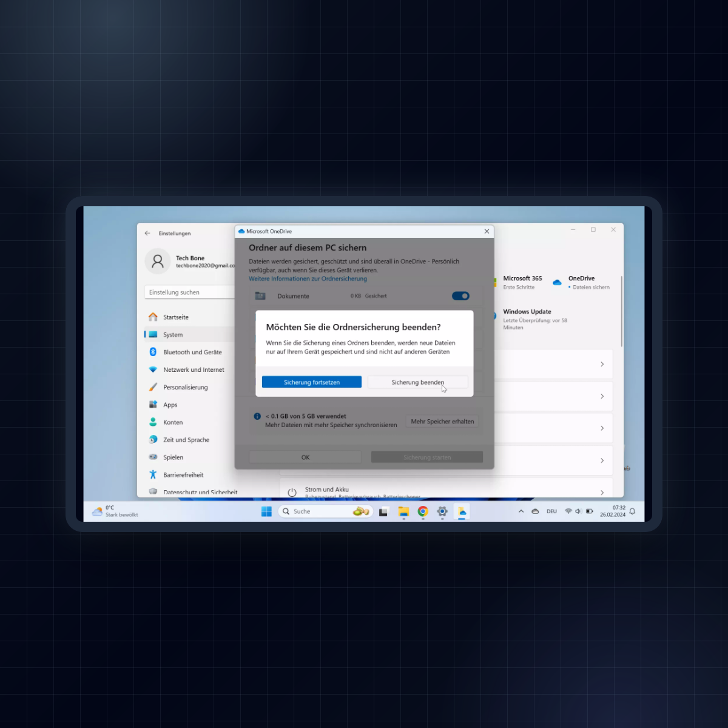Open Settings gear icon in taskbar
The height and width of the screenshot is (728, 728).
pyautogui.click(x=442, y=511)
